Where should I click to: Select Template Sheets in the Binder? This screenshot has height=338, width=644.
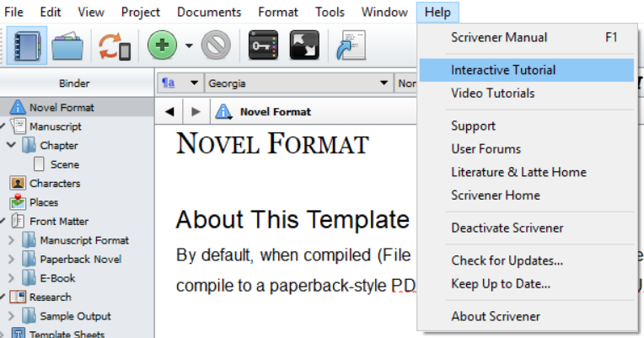coord(67,334)
